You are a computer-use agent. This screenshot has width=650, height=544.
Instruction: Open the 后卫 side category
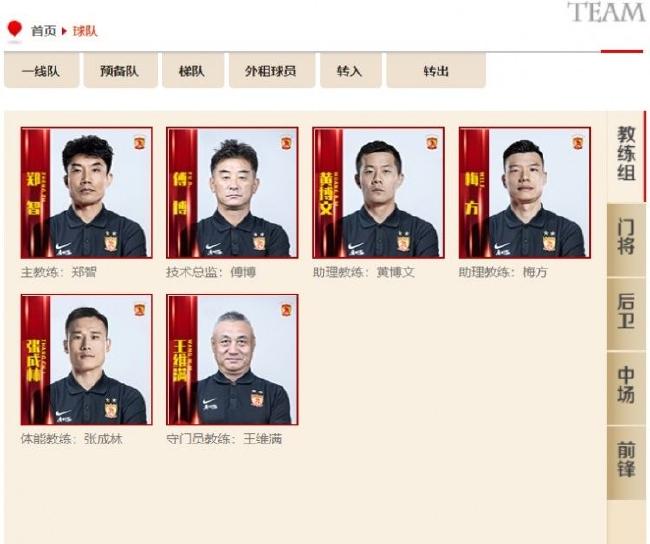coord(626,314)
